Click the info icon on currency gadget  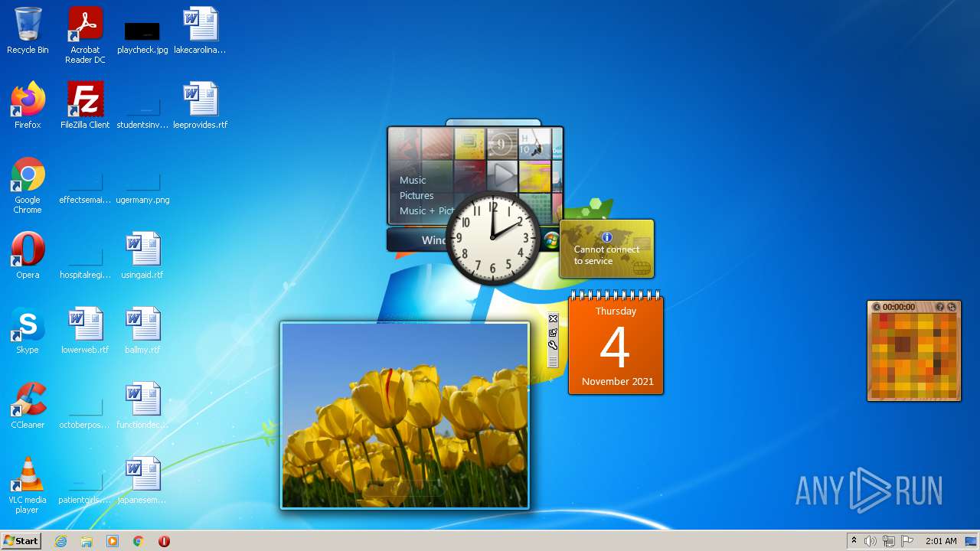point(607,237)
